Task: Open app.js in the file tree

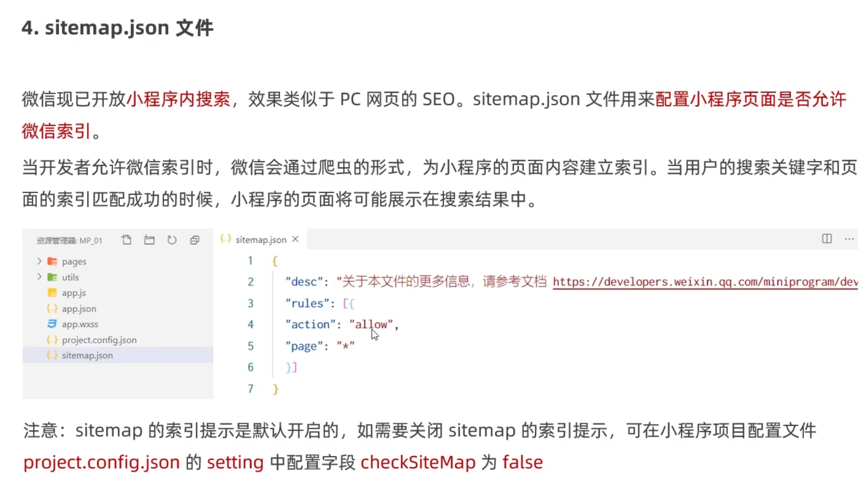Action: click(73, 293)
